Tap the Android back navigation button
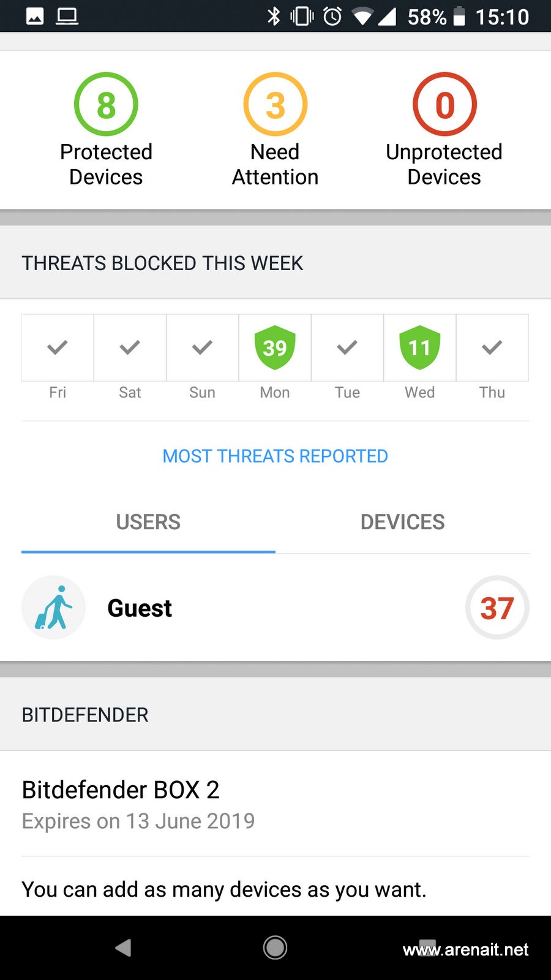Viewport: 551px width, 980px height. (x=124, y=948)
